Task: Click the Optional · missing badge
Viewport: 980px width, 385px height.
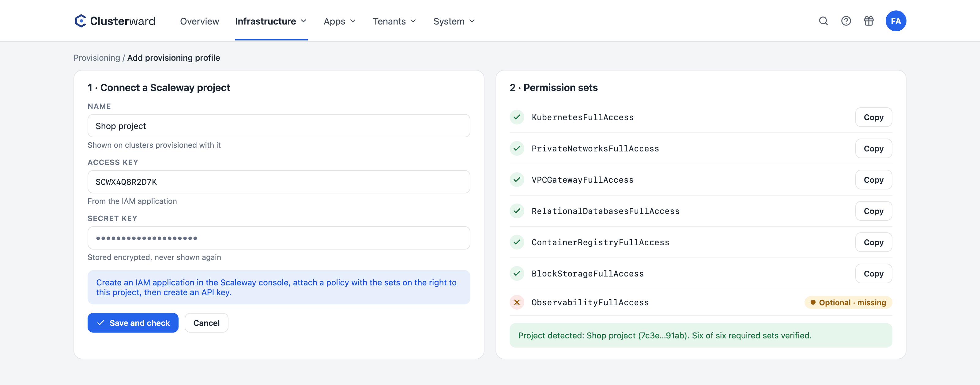Action: point(848,302)
